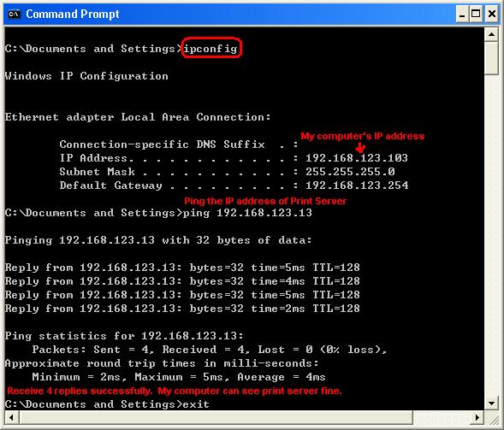This screenshot has width=504, height=430.
Task: Maximize the Command Prompt window
Action: point(476,15)
